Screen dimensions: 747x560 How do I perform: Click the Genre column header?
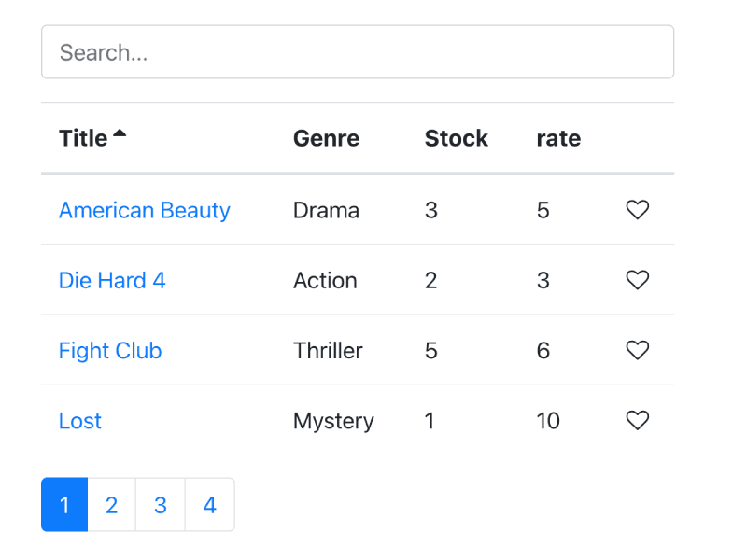click(326, 137)
